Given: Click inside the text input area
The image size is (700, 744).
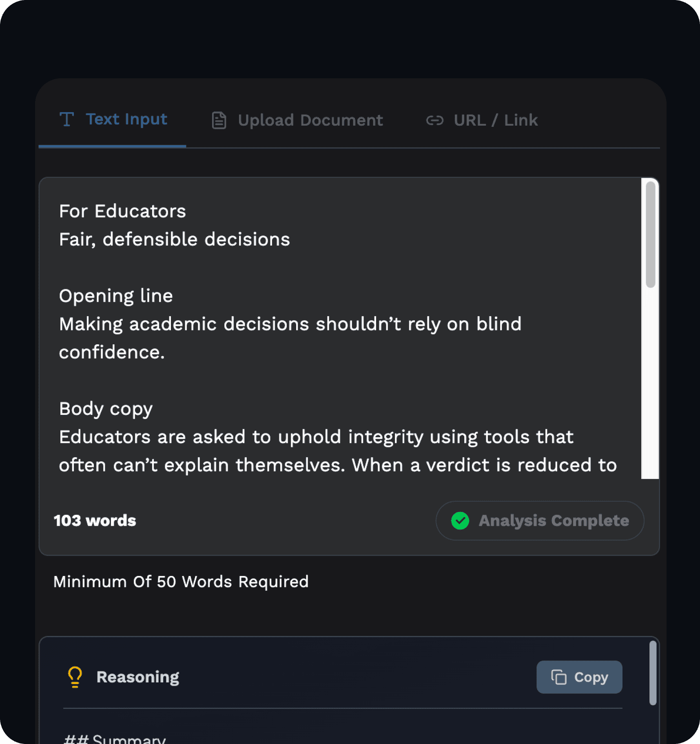Looking at the screenshot, I should coord(340,328).
